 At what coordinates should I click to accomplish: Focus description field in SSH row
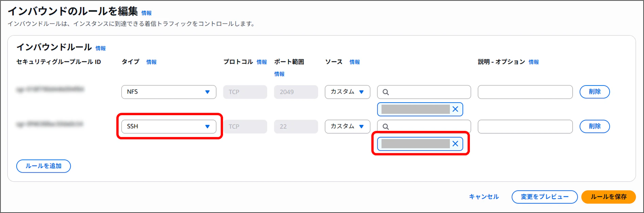525,126
